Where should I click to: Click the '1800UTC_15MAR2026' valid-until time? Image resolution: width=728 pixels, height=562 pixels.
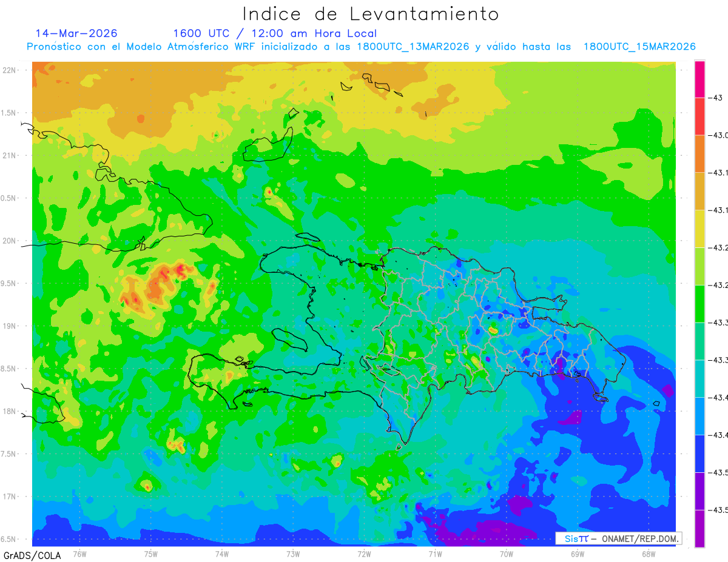tap(639, 47)
